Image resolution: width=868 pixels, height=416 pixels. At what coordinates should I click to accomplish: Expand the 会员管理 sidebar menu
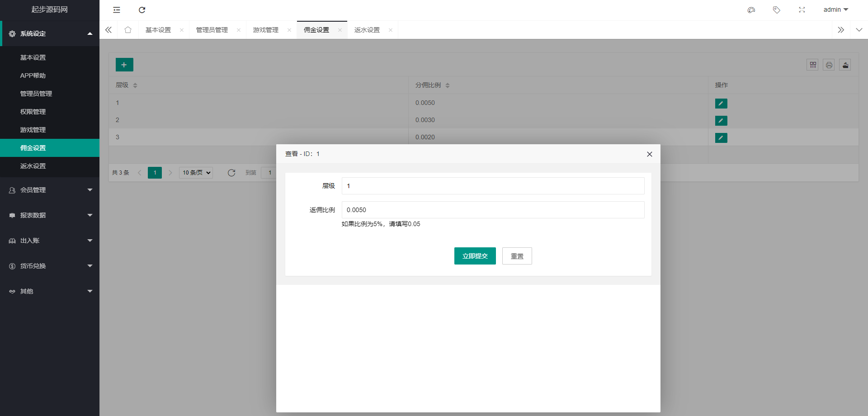50,190
